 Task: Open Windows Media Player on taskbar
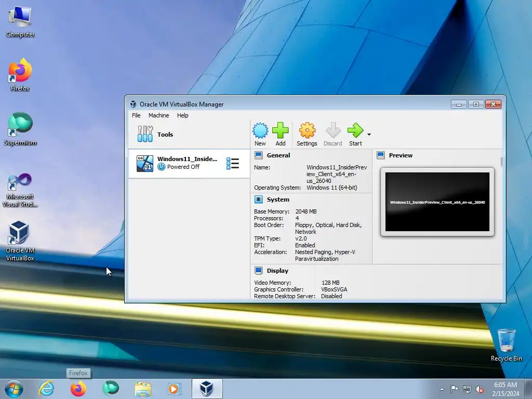175,389
